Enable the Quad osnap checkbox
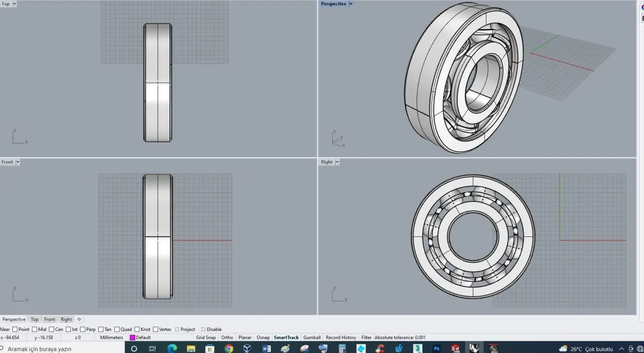The image size is (644, 353). click(x=117, y=329)
